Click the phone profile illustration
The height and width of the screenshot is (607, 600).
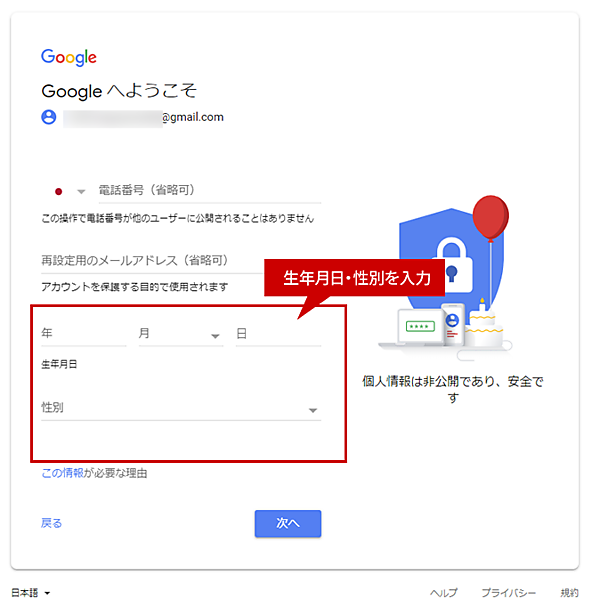pos(453,324)
